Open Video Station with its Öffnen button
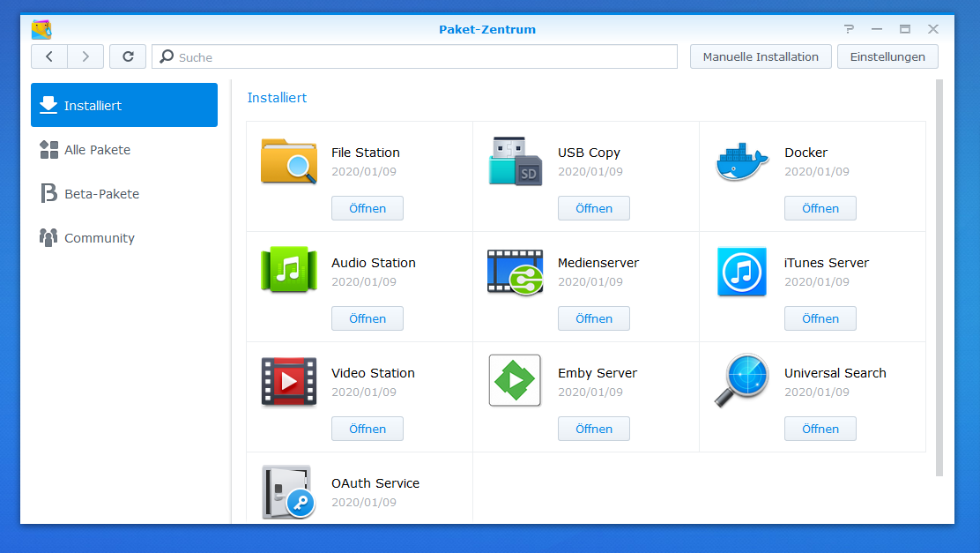 click(x=367, y=429)
